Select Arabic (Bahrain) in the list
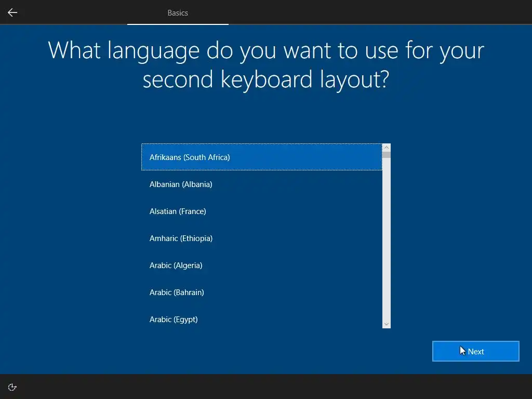This screenshot has width=532, height=399. 262,292
